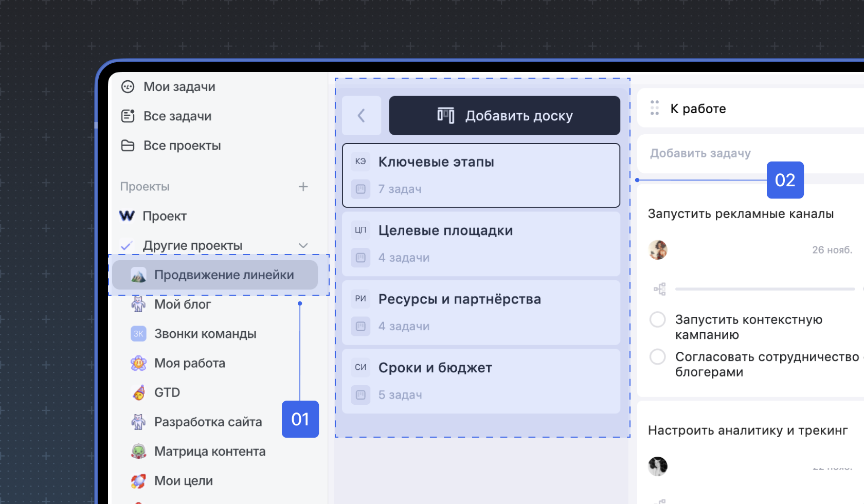Viewport: 864px width, 504px height.
Task: Switch to the Мой блог project
Action: click(x=183, y=304)
